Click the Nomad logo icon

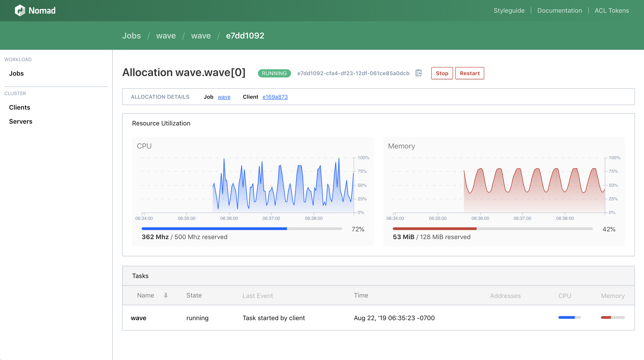click(20, 10)
